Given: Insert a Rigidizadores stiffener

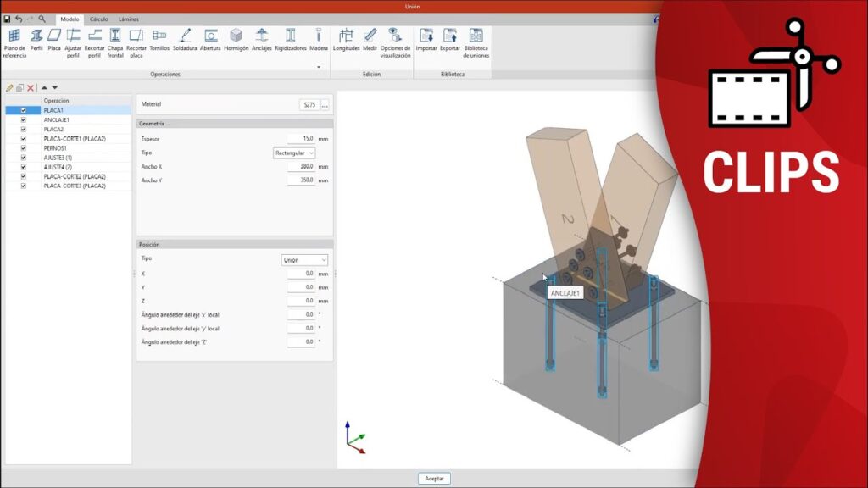Looking at the screenshot, I should pyautogui.click(x=290, y=40).
